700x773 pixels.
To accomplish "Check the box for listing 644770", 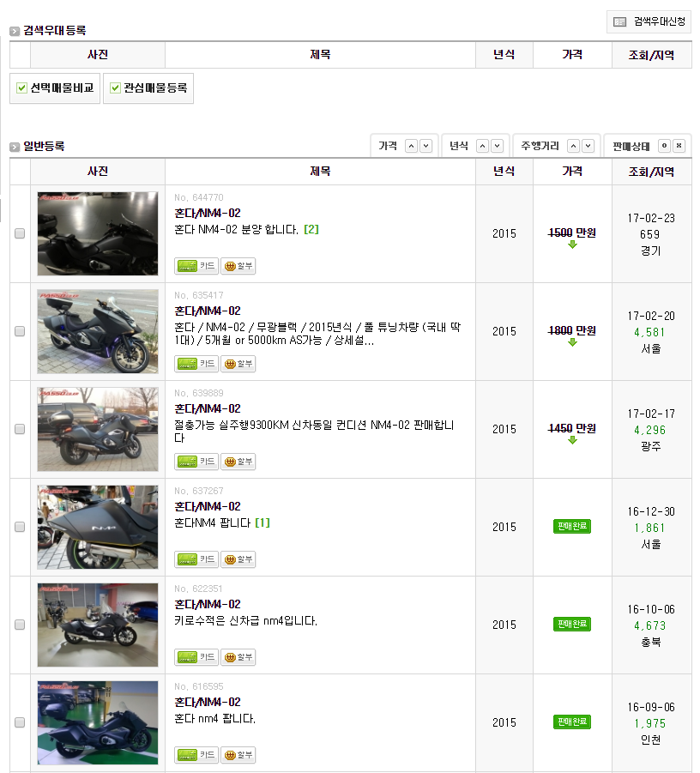I will click(x=20, y=233).
